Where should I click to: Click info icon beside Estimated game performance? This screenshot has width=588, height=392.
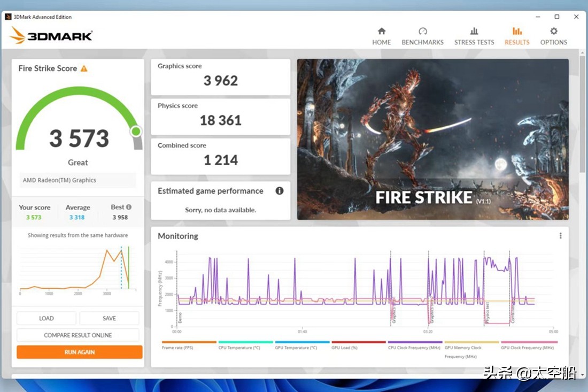click(279, 191)
